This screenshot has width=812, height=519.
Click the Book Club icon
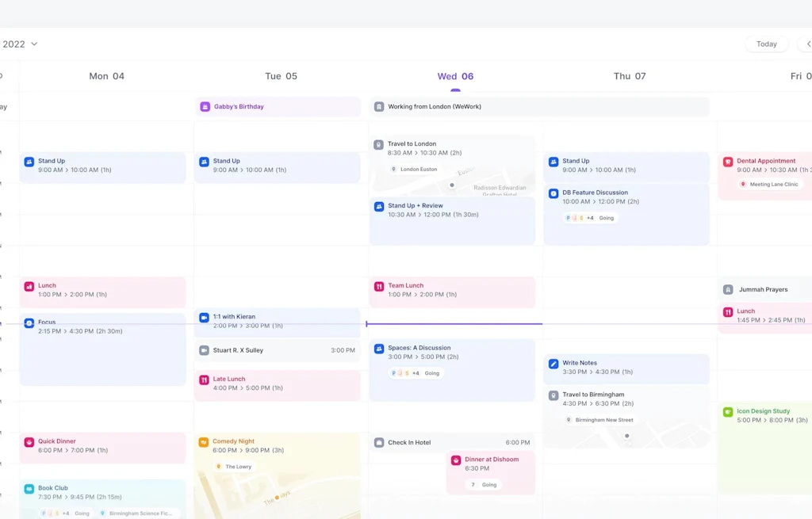click(29, 488)
